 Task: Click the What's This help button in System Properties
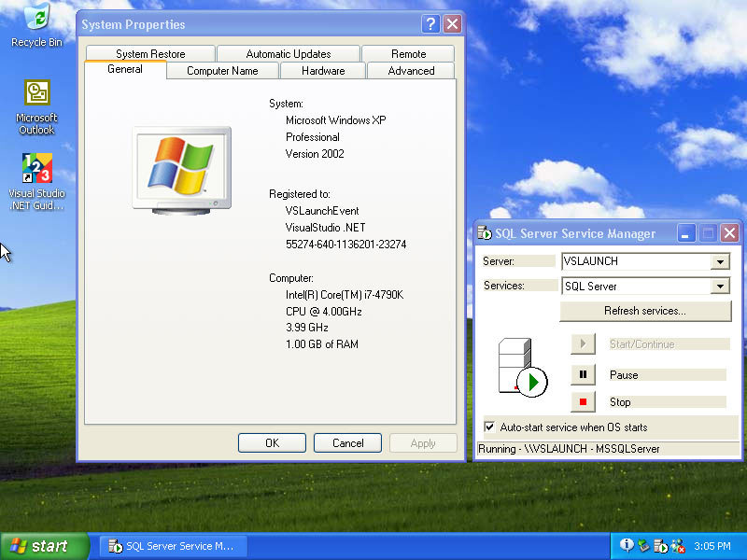430,24
